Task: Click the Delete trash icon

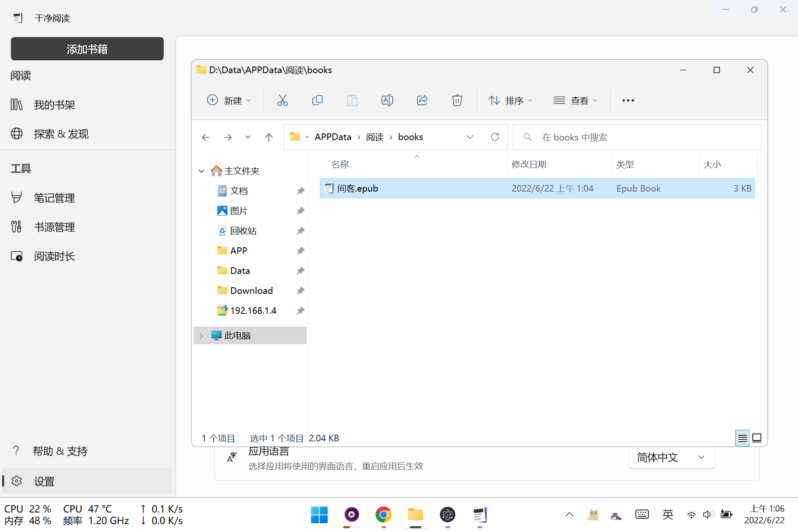Action: pyautogui.click(x=457, y=100)
